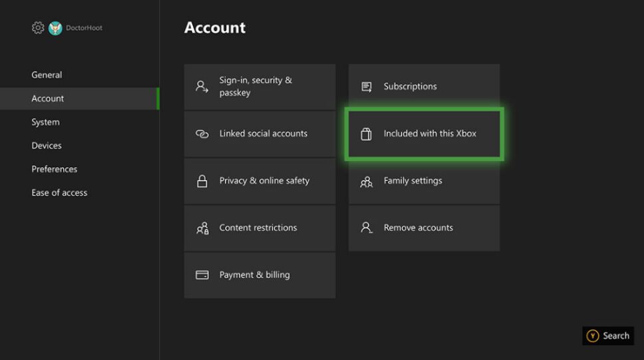The image size is (644, 360).
Task: Click the subscriptions list icon
Action: click(x=367, y=87)
